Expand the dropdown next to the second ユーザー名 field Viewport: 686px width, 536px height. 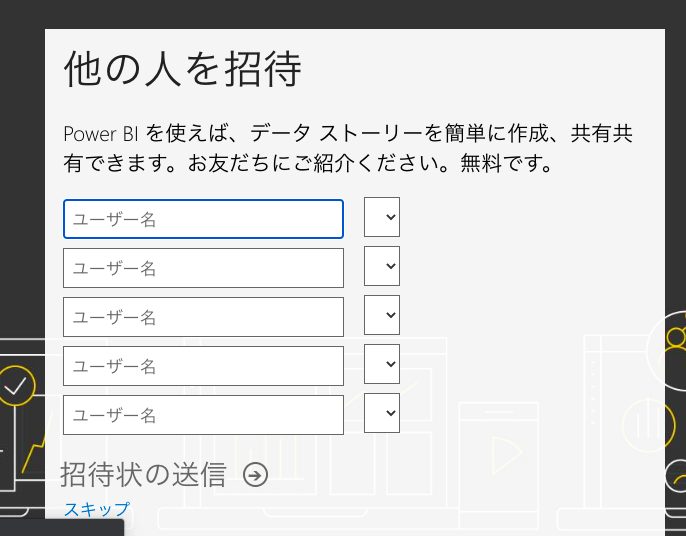point(382,267)
